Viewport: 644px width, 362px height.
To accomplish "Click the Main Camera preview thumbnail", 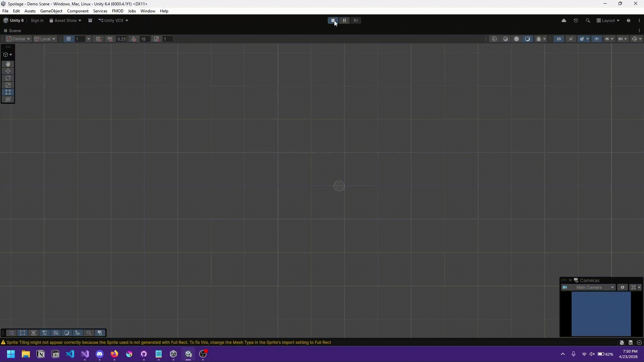I will pos(601,314).
